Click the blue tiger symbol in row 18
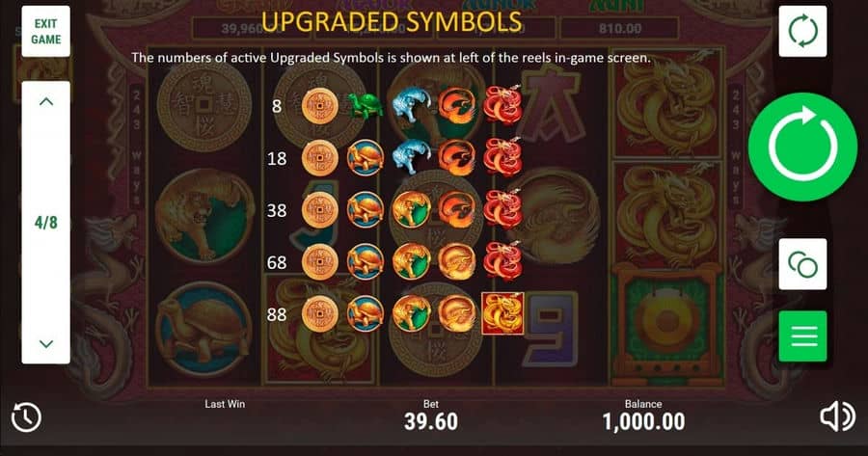868x456 pixels. point(411,157)
